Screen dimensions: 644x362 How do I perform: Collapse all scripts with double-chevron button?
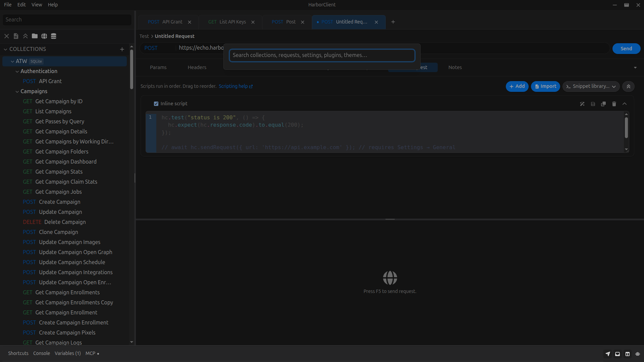tap(628, 86)
